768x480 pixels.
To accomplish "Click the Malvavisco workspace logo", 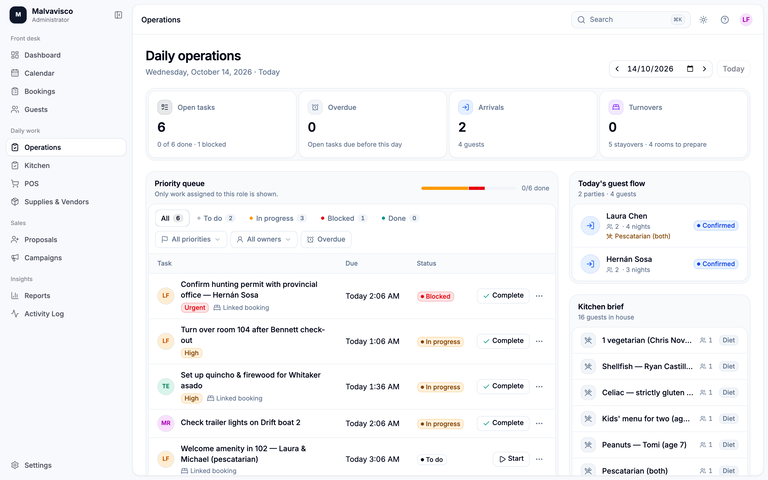I will (x=18, y=15).
